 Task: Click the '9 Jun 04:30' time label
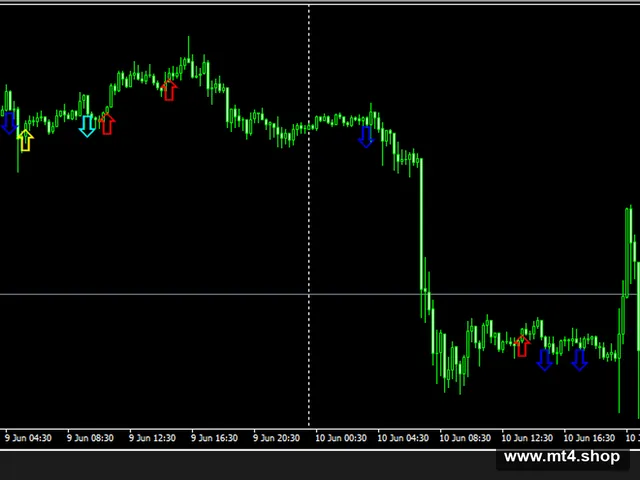28,438
